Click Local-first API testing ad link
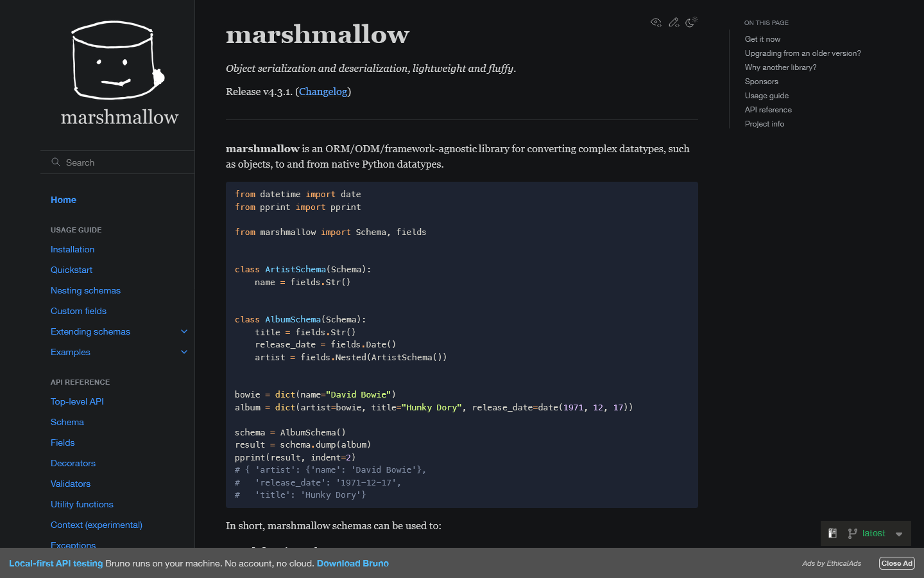Image resolution: width=924 pixels, height=578 pixels. pos(56,563)
